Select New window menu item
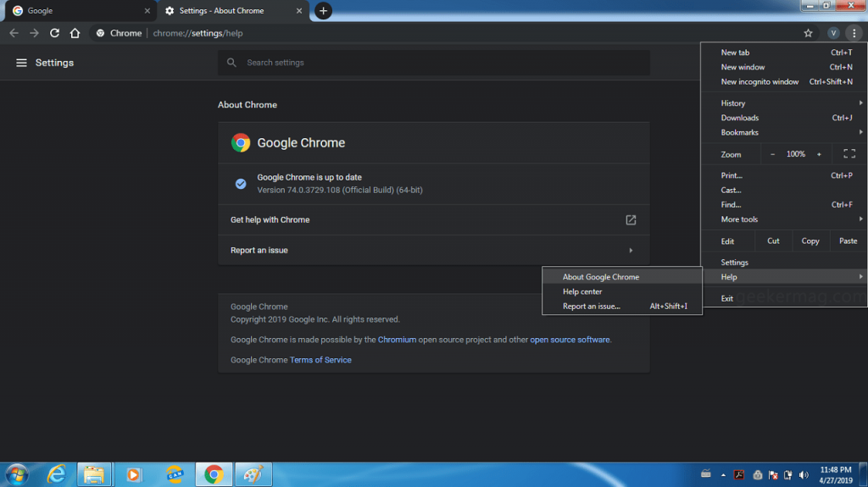 pyautogui.click(x=783, y=67)
